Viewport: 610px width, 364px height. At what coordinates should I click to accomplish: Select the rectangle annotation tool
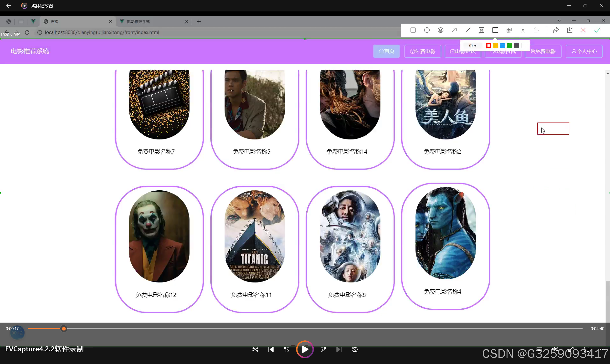(413, 30)
